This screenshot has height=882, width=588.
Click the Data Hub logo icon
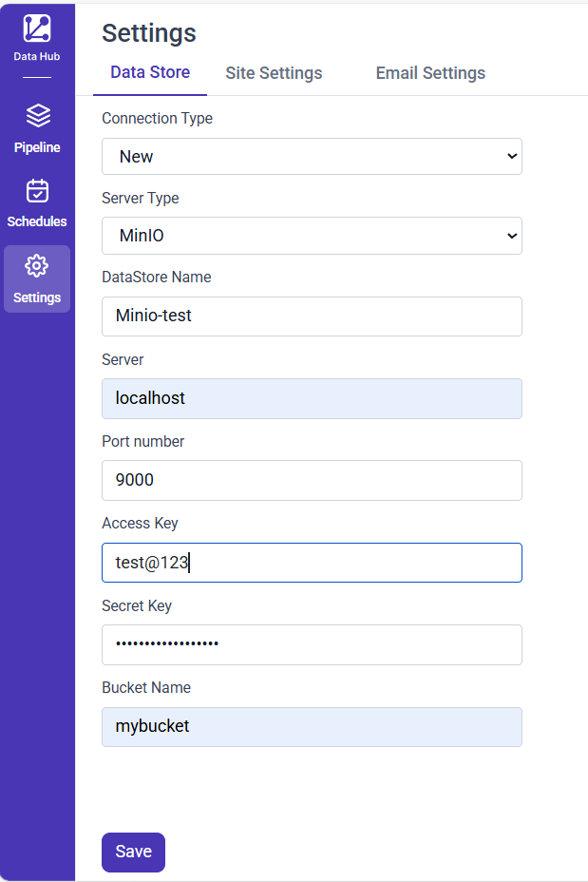click(x=37, y=29)
